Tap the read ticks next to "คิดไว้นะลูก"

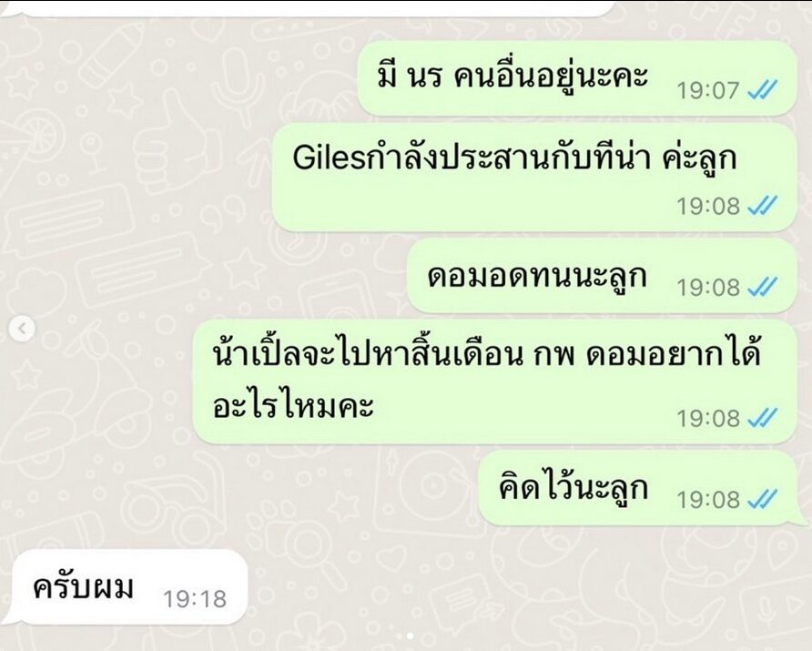(x=762, y=499)
